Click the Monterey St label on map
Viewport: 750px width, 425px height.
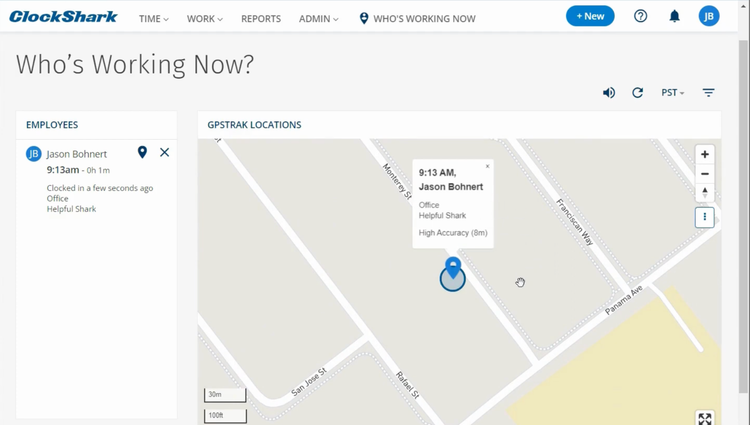(x=397, y=181)
